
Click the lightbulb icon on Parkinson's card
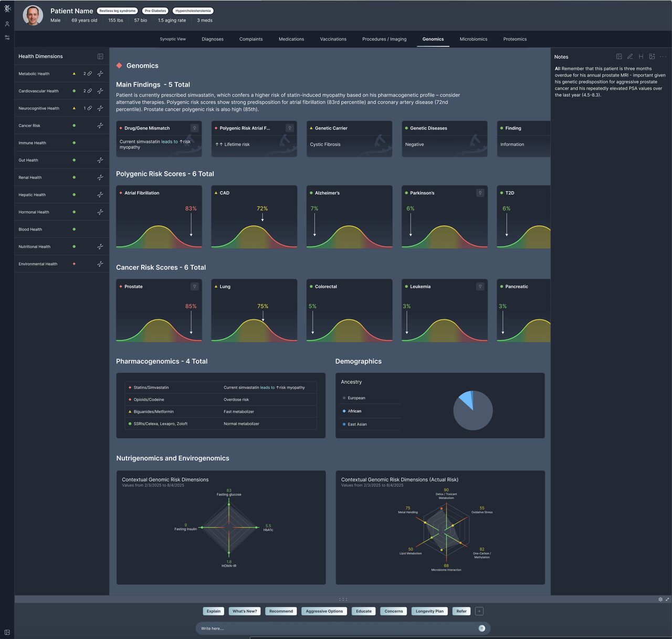click(480, 193)
